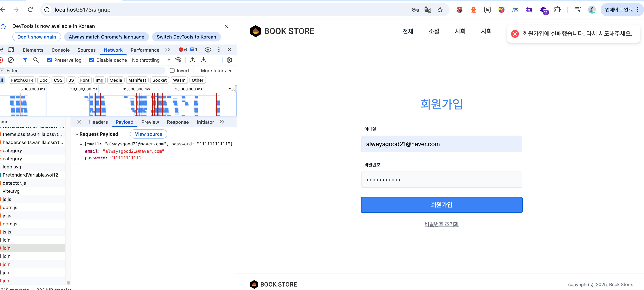Toggle the Img filter chip
This screenshot has height=290, width=644.
(100, 80)
